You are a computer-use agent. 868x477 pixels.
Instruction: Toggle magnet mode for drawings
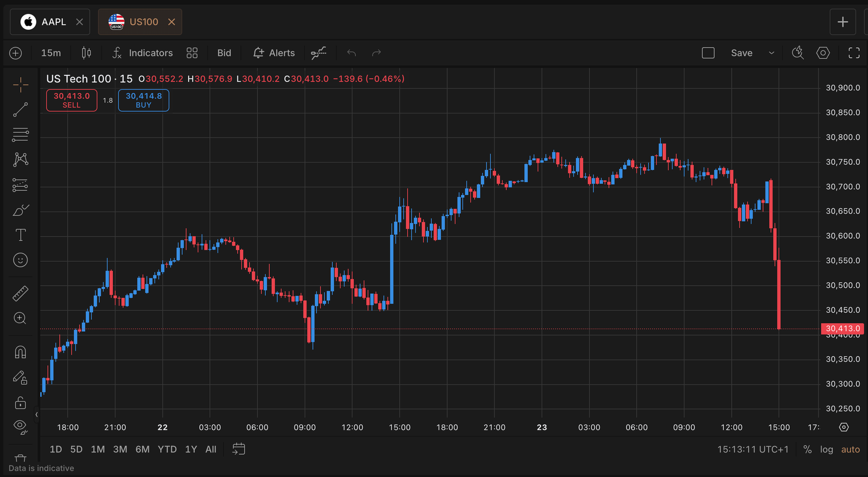21,352
